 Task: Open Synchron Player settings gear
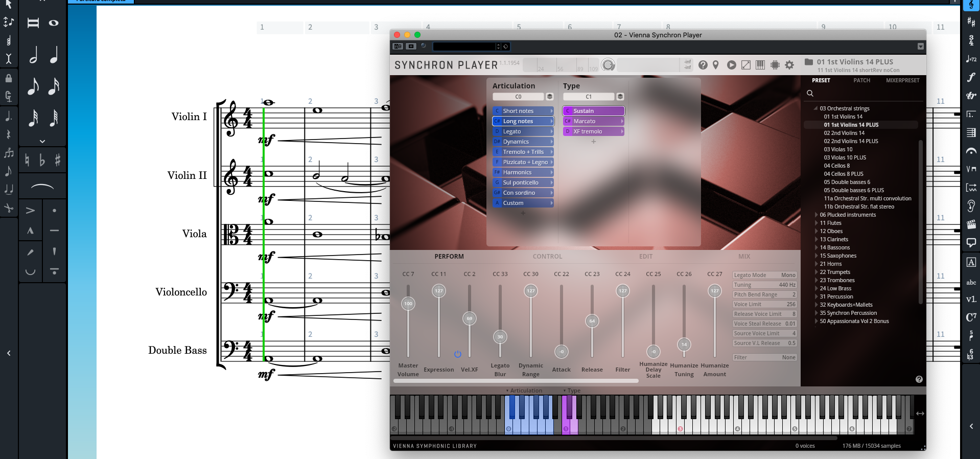pyautogui.click(x=789, y=65)
